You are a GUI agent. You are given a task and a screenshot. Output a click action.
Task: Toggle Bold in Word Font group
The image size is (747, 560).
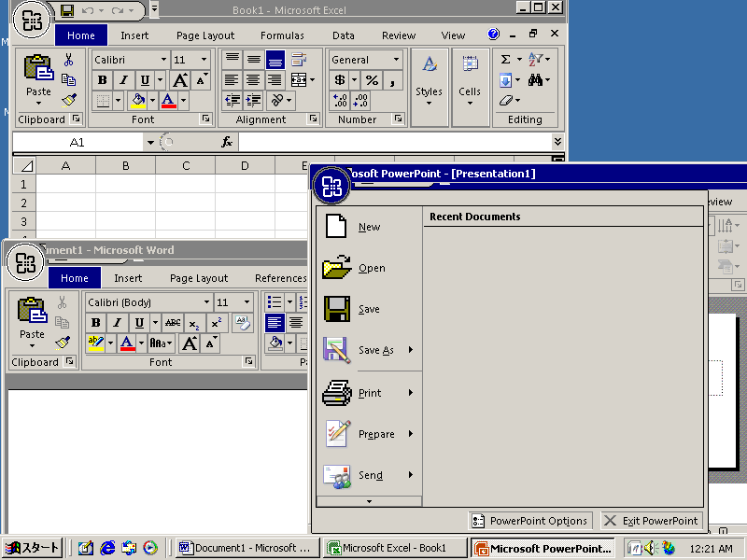[95, 323]
